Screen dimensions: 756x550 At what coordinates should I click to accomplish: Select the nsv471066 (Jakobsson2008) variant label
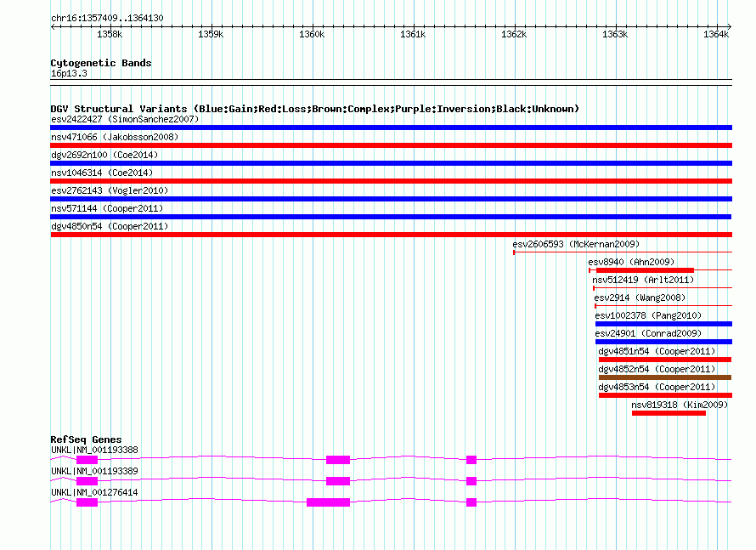coord(114,137)
